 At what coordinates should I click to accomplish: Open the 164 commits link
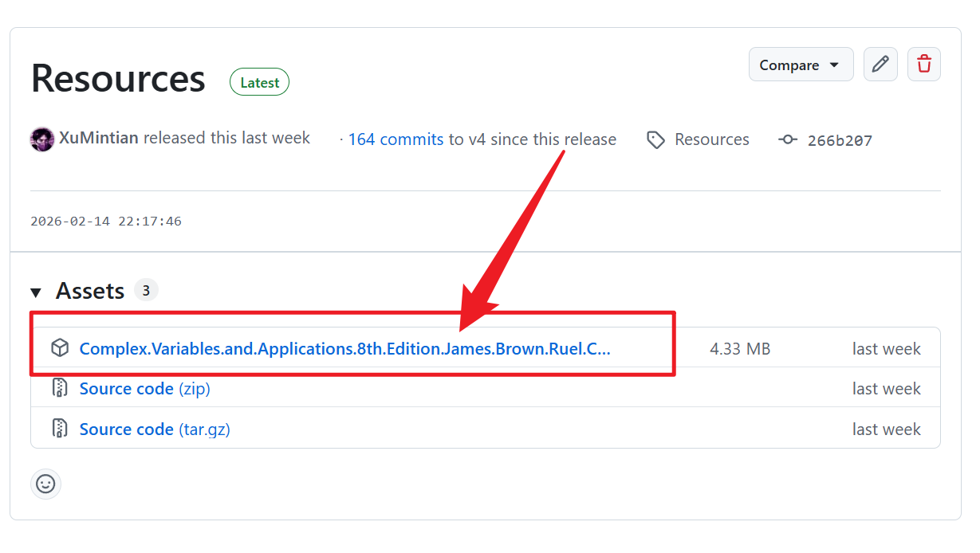tap(396, 139)
